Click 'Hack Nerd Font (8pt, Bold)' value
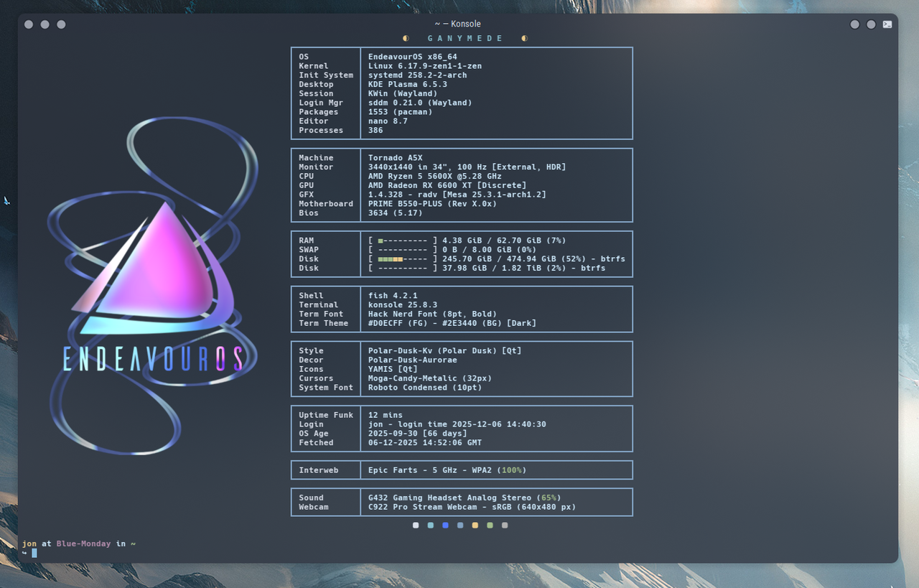The height and width of the screenshot is (588, 919). [432, 314]
